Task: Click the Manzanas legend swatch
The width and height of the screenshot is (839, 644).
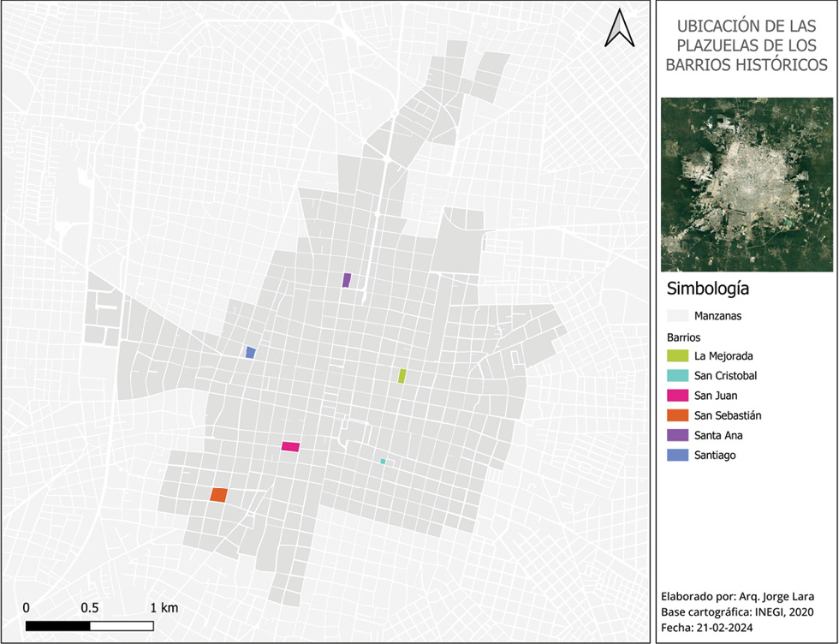Action: [678, 316]
